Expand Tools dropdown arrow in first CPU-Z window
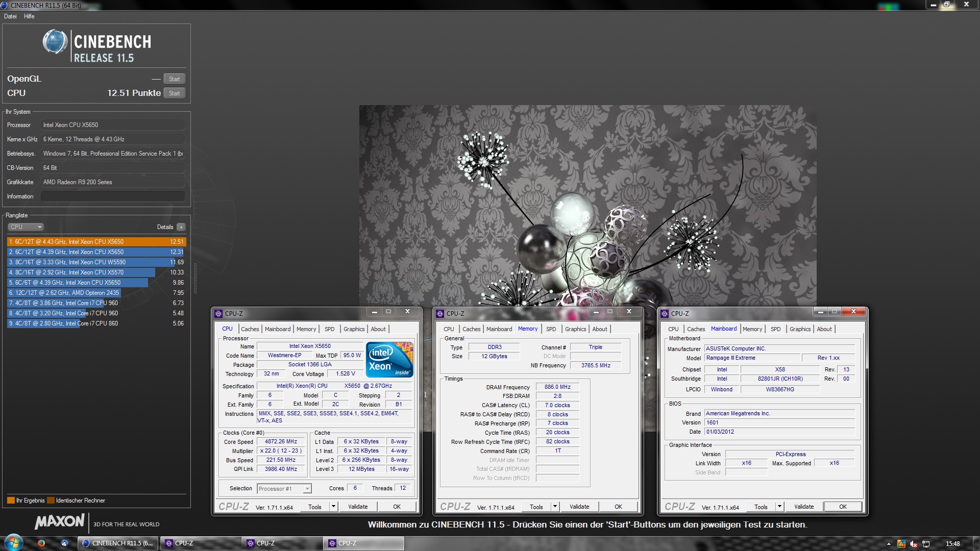Viewport: 980px width, 551px height. (x=334, y=507)
